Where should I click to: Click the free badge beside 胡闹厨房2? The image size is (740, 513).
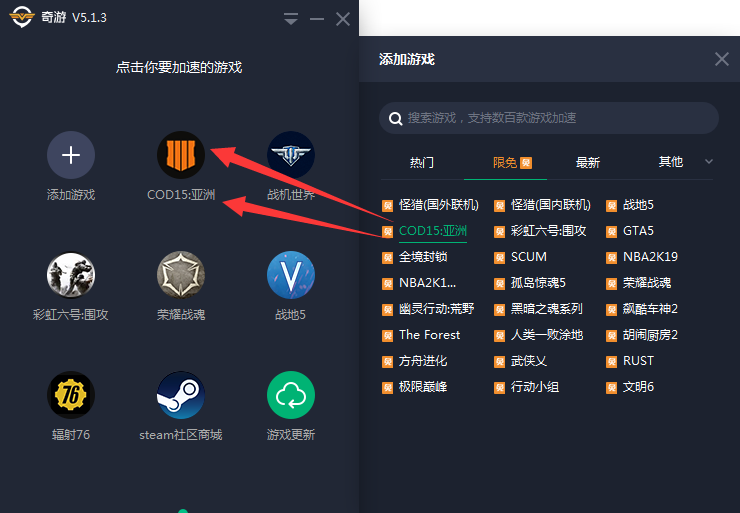[611, 336]
